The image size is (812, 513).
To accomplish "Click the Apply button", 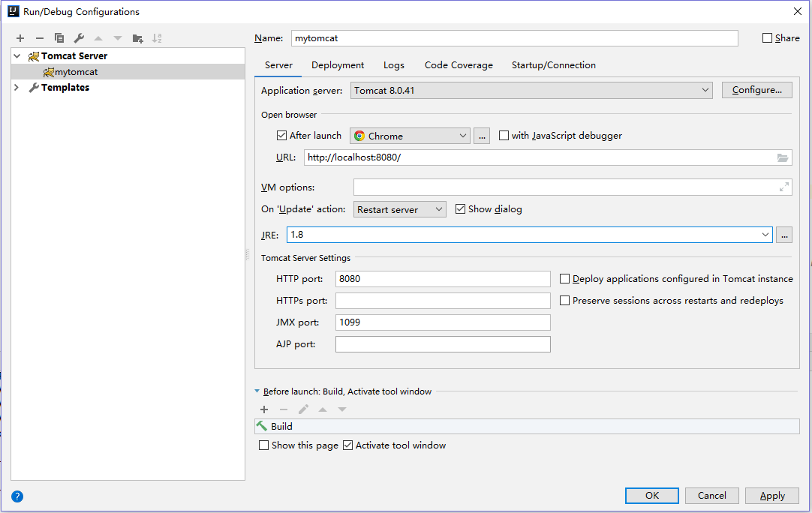I will (772, 496).
